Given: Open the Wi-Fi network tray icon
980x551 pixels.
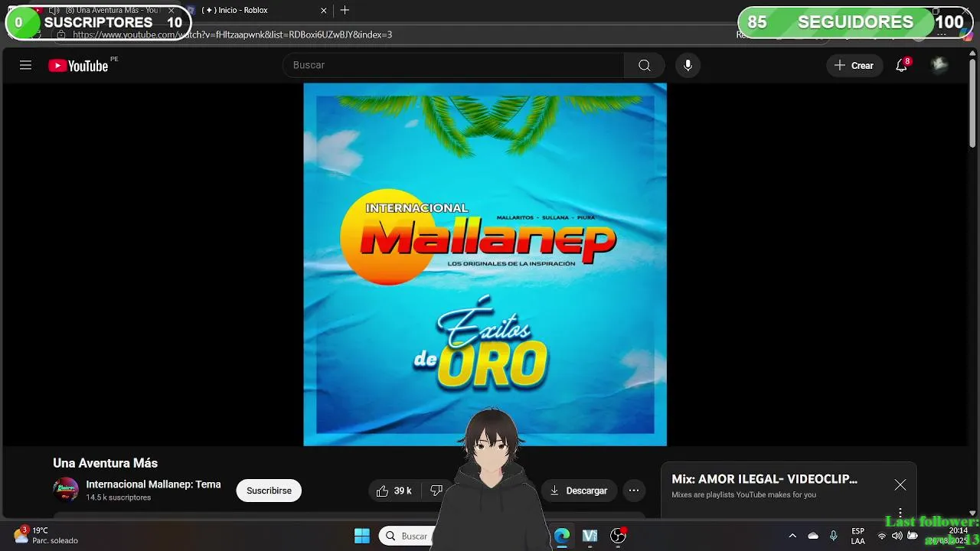Looking at the screenshot, I should click(882, 536).
